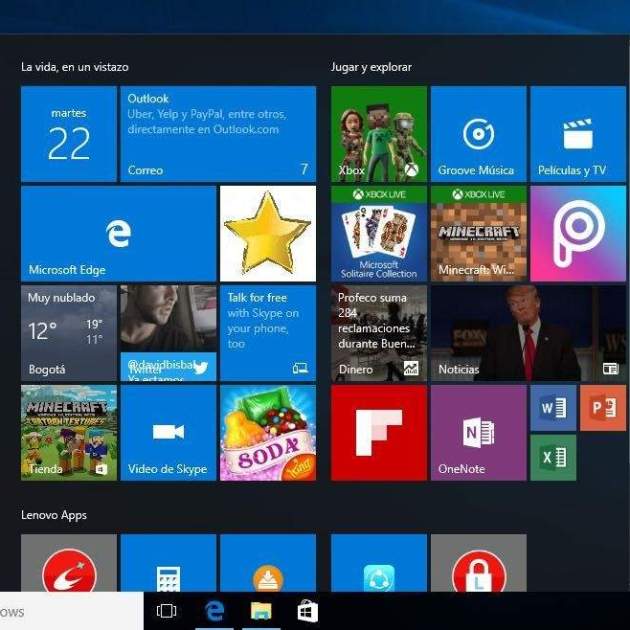
Task: Open the OneNote tile
Action: (x=479, y=433)
